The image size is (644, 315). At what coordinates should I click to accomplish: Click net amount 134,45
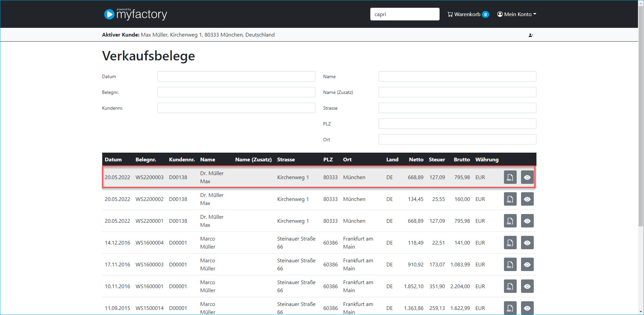pyautogui.click(x=415, y=199)
